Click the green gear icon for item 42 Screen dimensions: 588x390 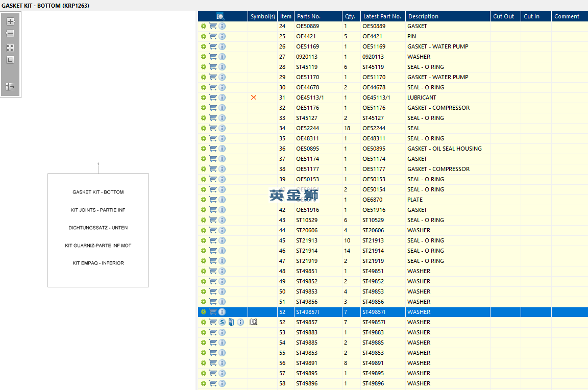click(203, 210)
